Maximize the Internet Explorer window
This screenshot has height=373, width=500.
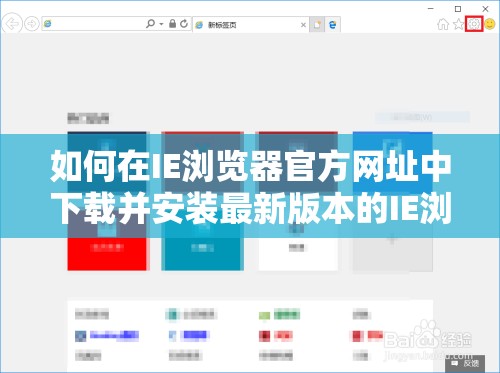458,9
